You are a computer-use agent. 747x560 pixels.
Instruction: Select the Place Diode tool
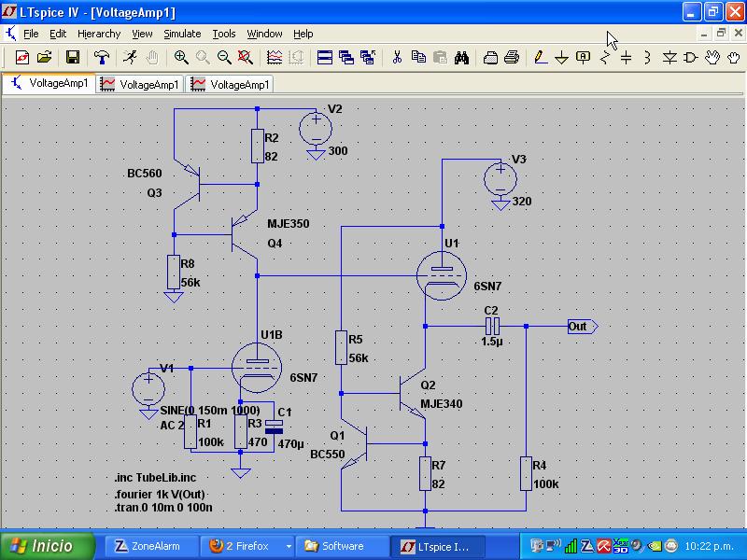pyautogui.click(x=669, y=58)
